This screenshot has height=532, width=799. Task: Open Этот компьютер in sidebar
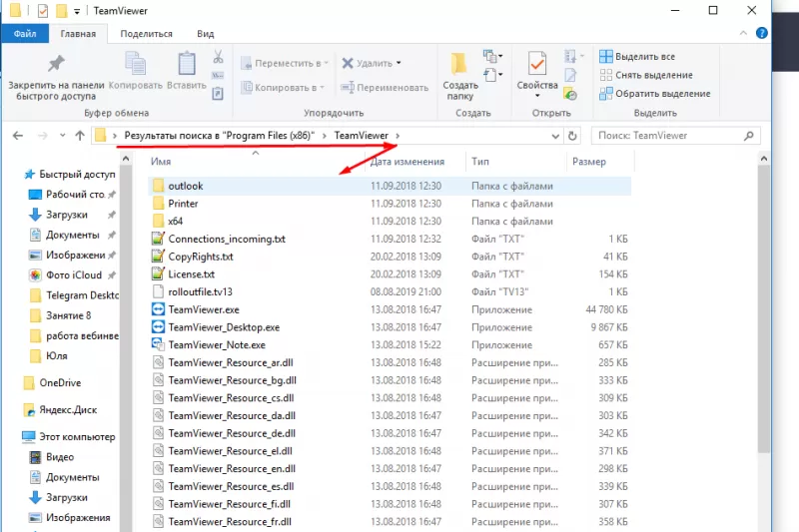(69, 437)
